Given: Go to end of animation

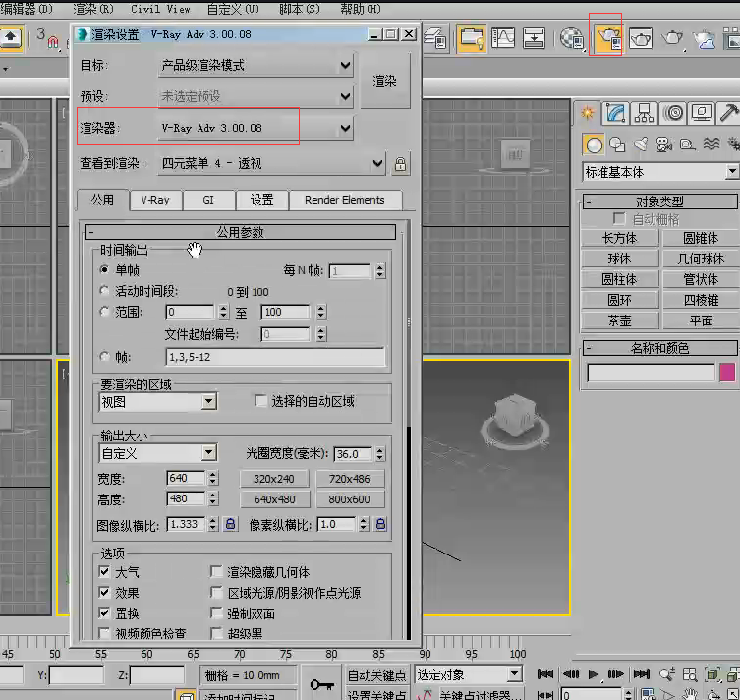Looking at the screenshot, I should 641,674.
